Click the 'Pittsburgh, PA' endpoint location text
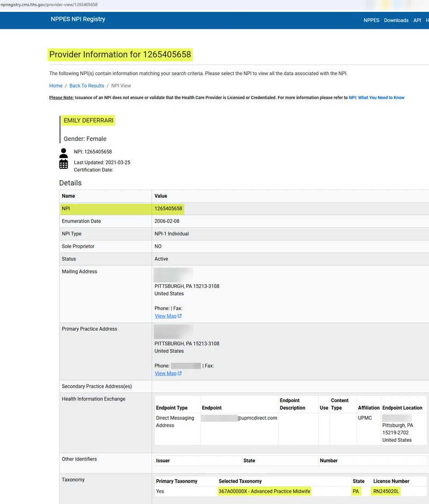This screenshot has width=429, height=504. [397, 425]
